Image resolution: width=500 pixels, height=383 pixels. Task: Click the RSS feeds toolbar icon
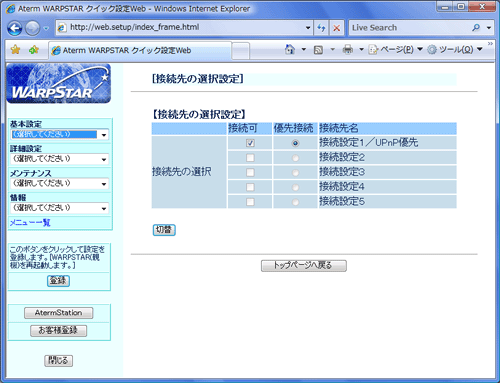pyautogui.click(x=318, y=50)
